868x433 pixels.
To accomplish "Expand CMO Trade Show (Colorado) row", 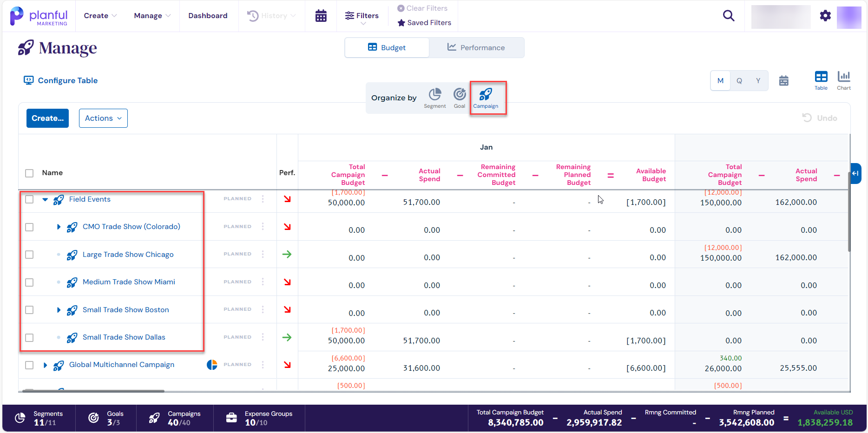I will click(x=59, y=227).
